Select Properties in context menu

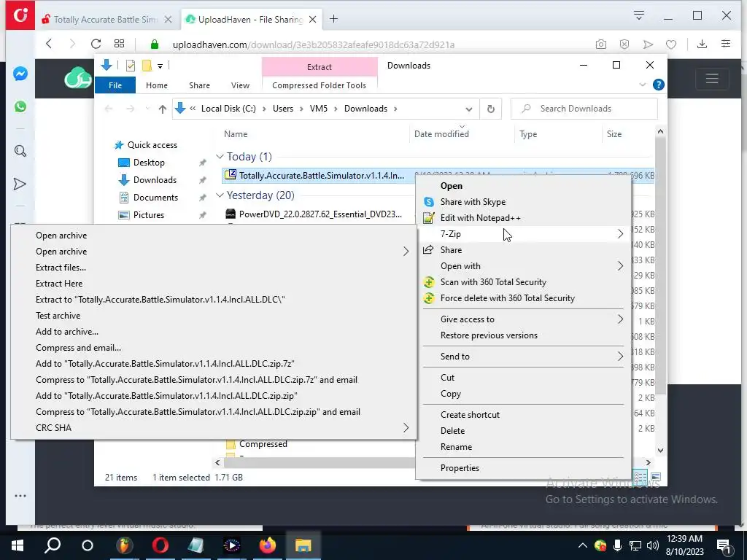522,468
